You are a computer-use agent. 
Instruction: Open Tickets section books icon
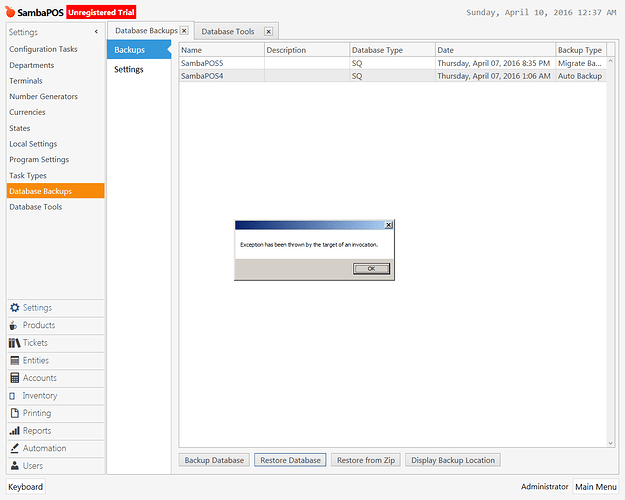(x=14, y=343)
